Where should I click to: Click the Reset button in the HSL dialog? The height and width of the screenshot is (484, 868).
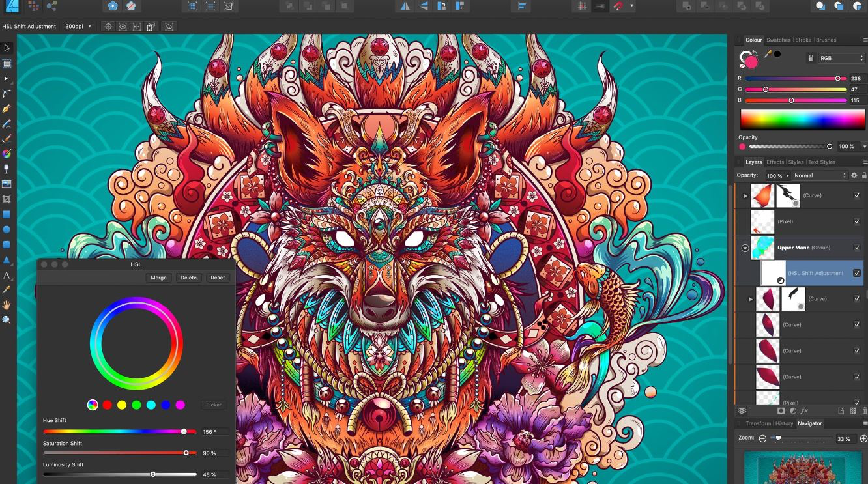click(x=217, y=278)
